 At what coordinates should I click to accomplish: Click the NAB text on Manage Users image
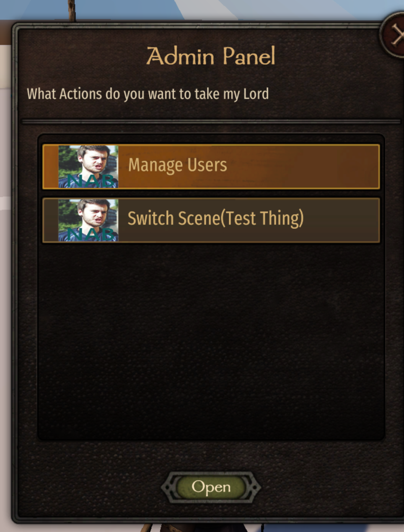pyautogui.click(x=91, y=181)
